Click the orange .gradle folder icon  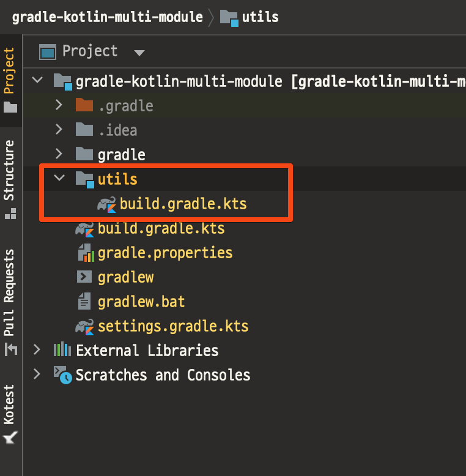tap(84, 105)
